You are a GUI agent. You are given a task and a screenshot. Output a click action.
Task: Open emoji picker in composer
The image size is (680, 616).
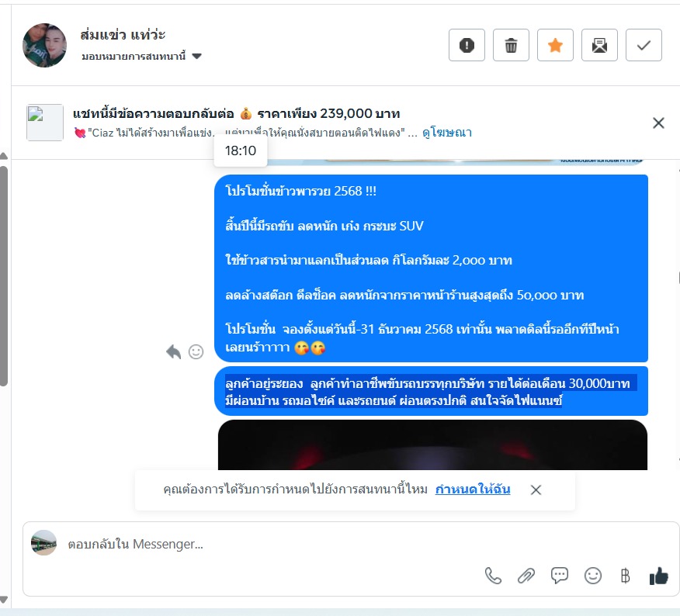(x=593, y=576)
